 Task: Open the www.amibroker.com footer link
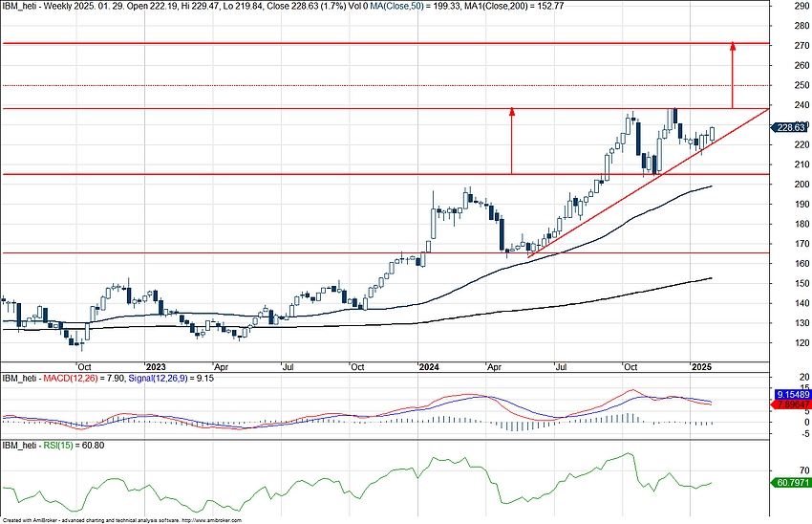click(212, 520)
